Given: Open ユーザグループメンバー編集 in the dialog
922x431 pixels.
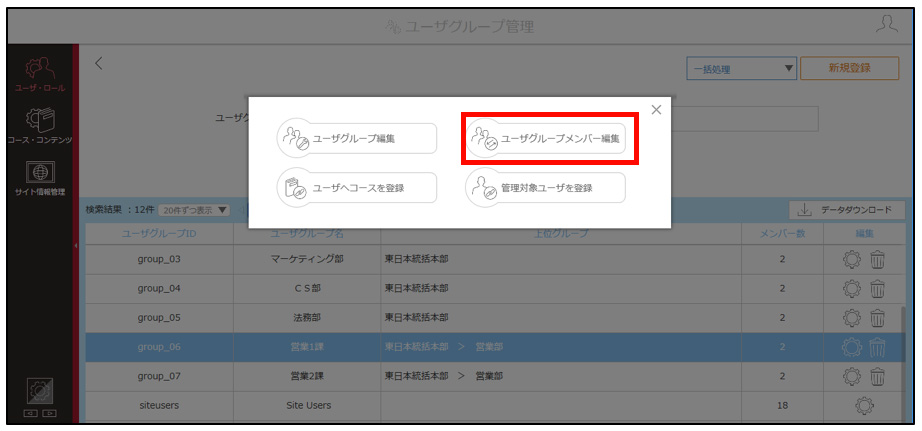Looking at the screenshot, I should click(545, 139).
